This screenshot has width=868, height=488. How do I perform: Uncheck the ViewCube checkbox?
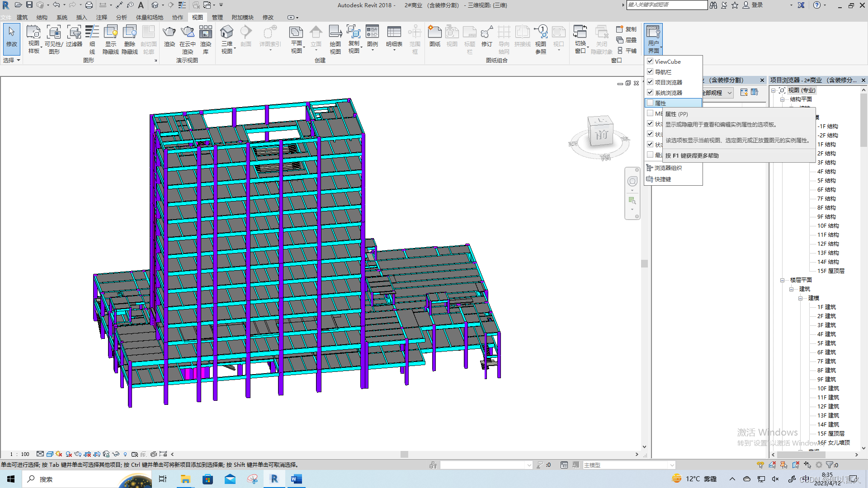(650, 61)
